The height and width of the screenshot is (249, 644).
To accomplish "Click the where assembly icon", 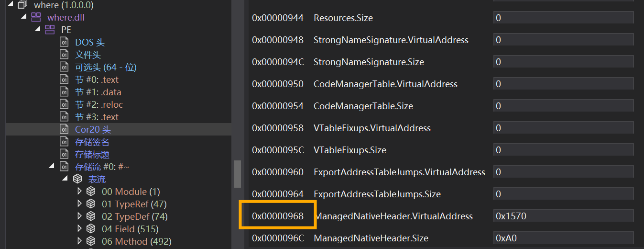I will tap(23, 5).
